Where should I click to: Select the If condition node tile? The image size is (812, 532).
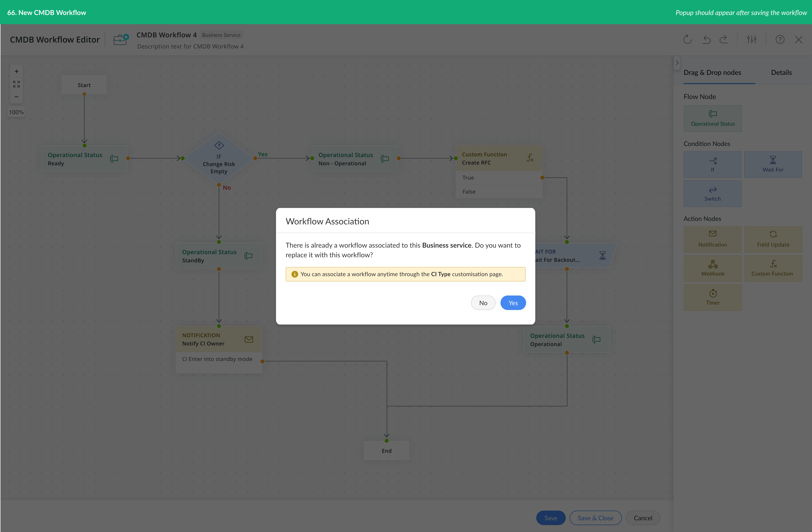(713, 165)
